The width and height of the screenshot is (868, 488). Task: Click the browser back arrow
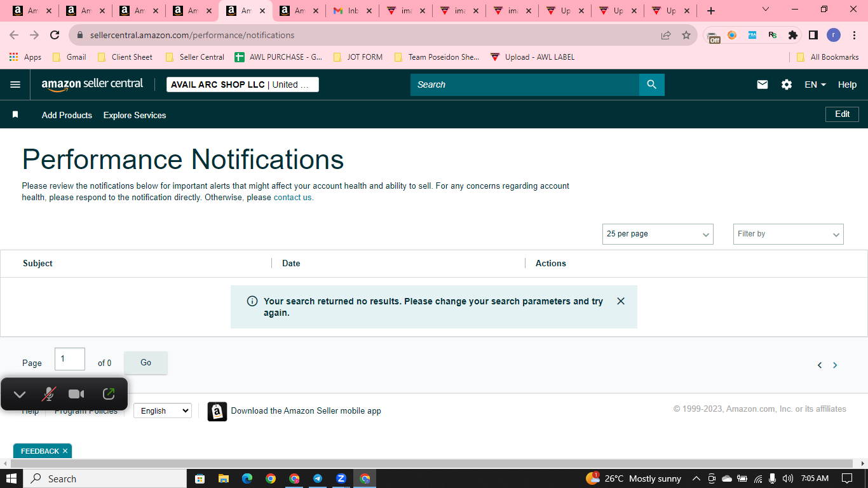click(x=14, y=35)
